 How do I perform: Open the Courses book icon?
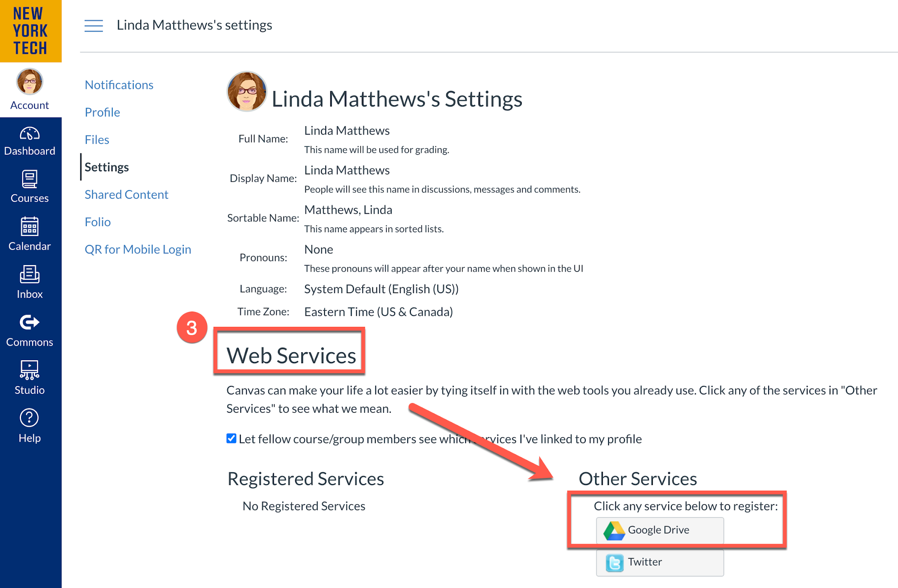[29, 179]
